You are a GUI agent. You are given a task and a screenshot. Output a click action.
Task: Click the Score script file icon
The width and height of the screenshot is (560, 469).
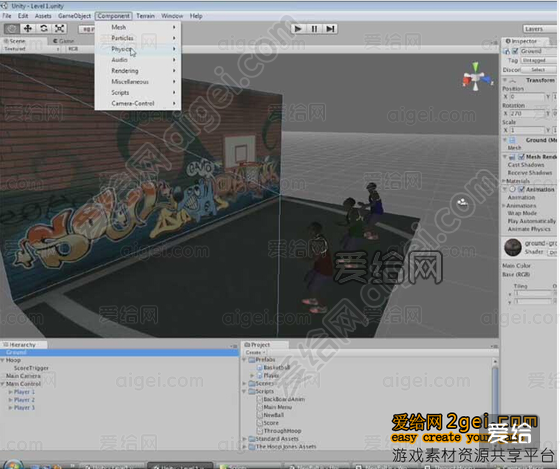click(x=260, y=423)
